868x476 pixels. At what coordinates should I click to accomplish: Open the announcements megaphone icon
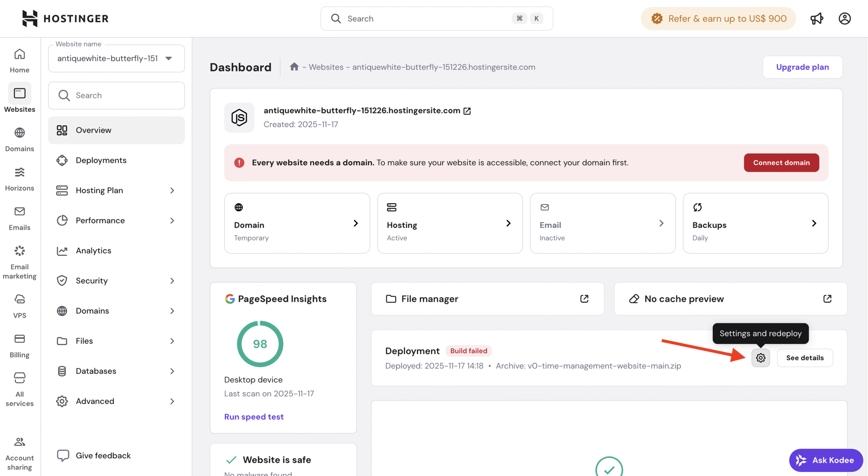pos(816,19)
